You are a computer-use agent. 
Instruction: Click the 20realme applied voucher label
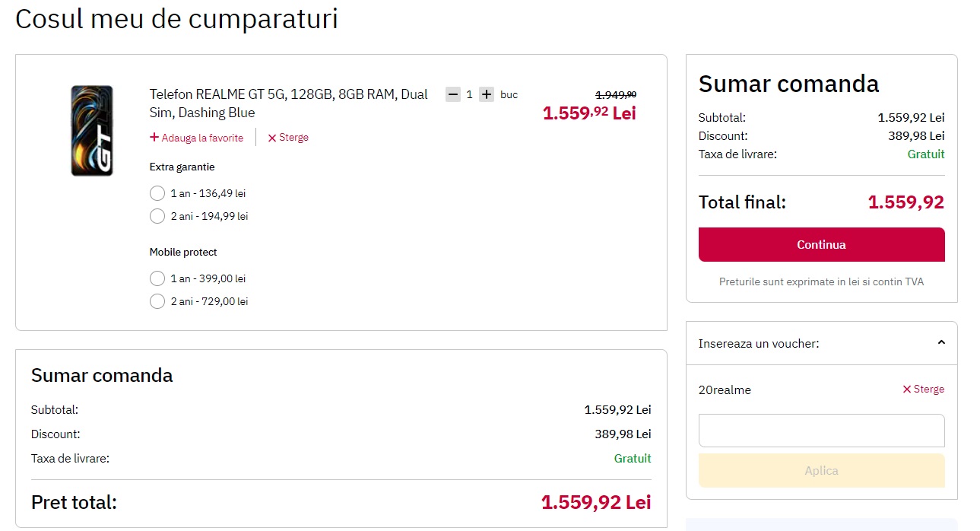click(725, 390)
